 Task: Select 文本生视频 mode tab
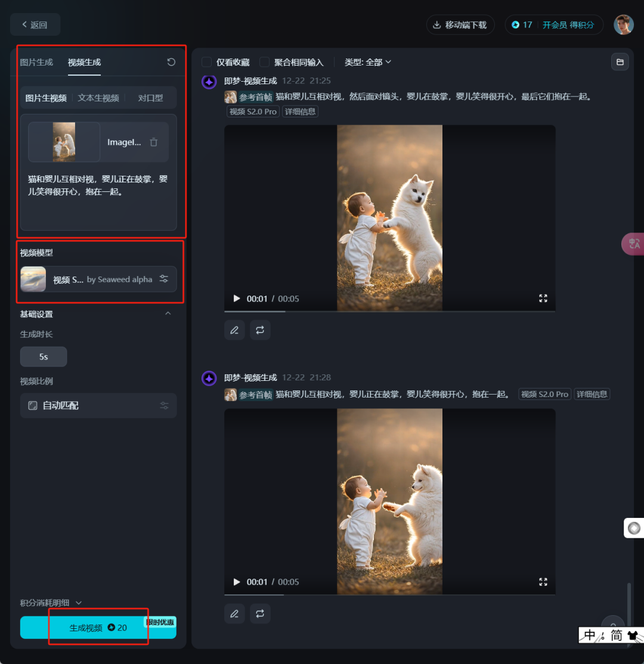98,98
